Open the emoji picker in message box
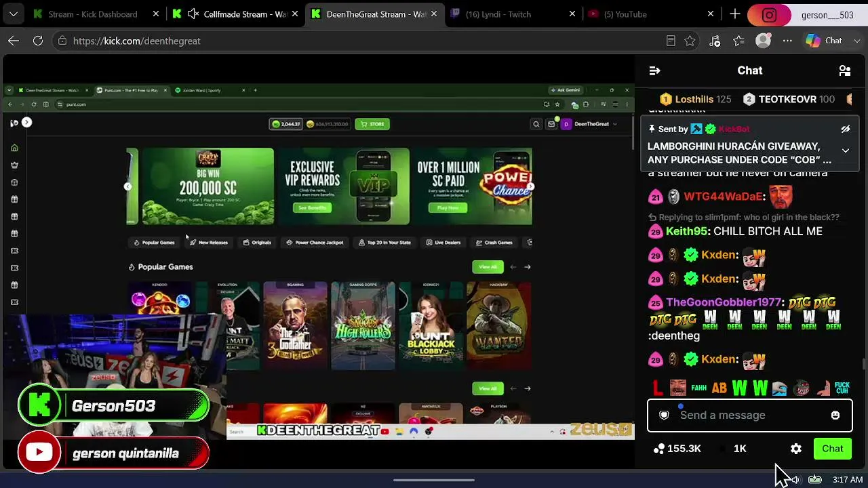 (x=835, y=415)
